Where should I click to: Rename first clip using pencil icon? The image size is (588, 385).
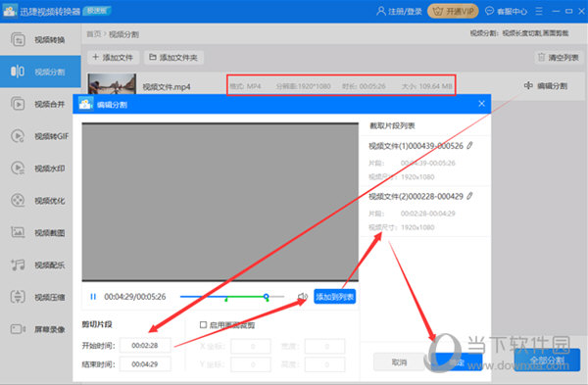[x=469, y=145]
